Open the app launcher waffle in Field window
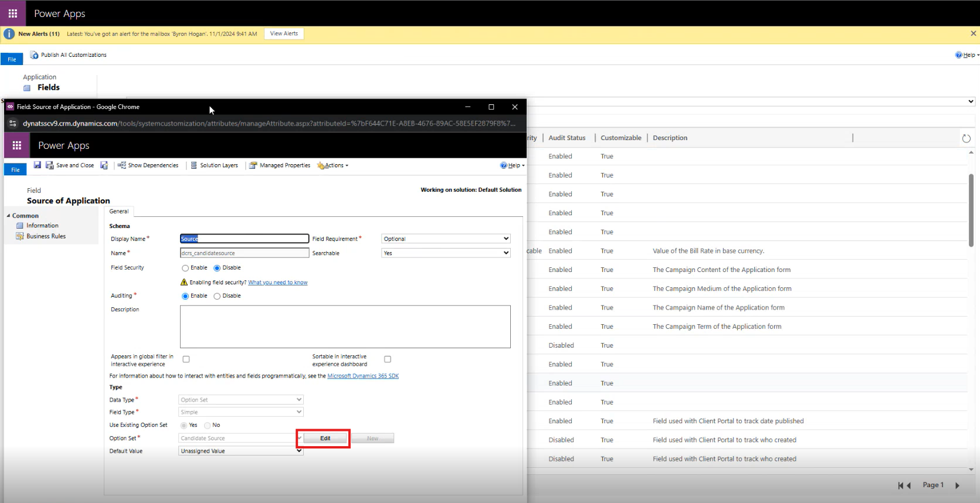This screenshot has width=980, height=503. click(x=17, y=145)
